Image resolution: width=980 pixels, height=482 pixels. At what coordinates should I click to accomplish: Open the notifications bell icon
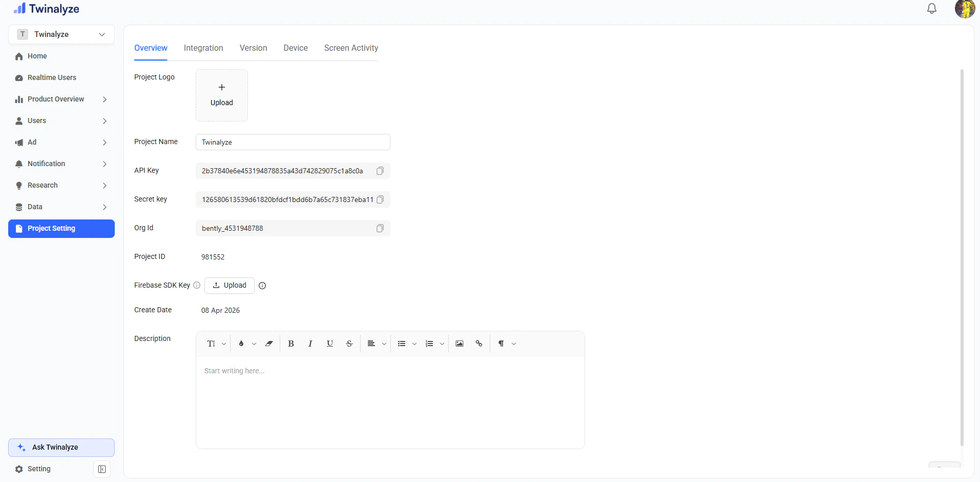point(932,9)
